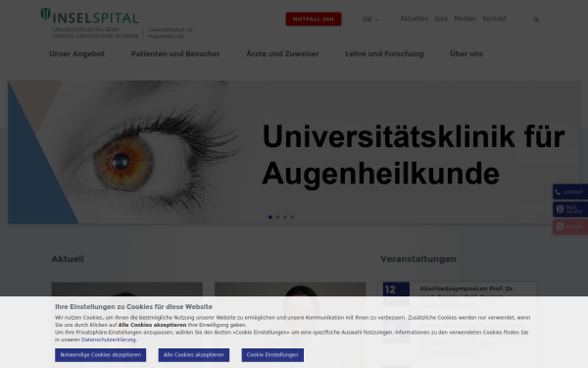Select the fourth carousel slide dot

point(292,217)
